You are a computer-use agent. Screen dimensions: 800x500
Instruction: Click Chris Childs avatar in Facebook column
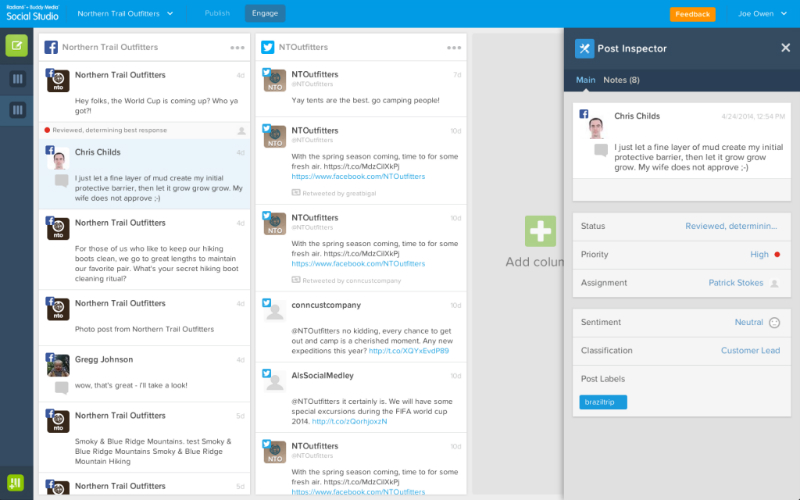click(59, 160)
